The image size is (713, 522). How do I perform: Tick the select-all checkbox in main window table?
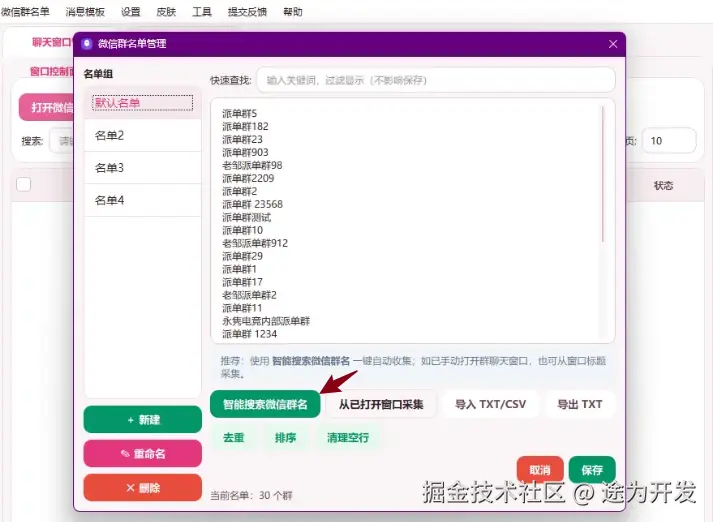pos(24,184)
